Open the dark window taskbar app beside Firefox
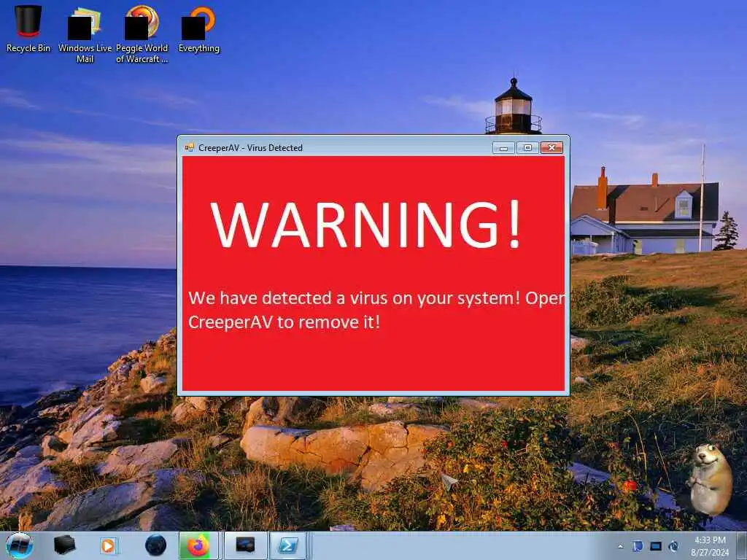The width and height of the screenshot is (747, 560). (x=245, y=545)
